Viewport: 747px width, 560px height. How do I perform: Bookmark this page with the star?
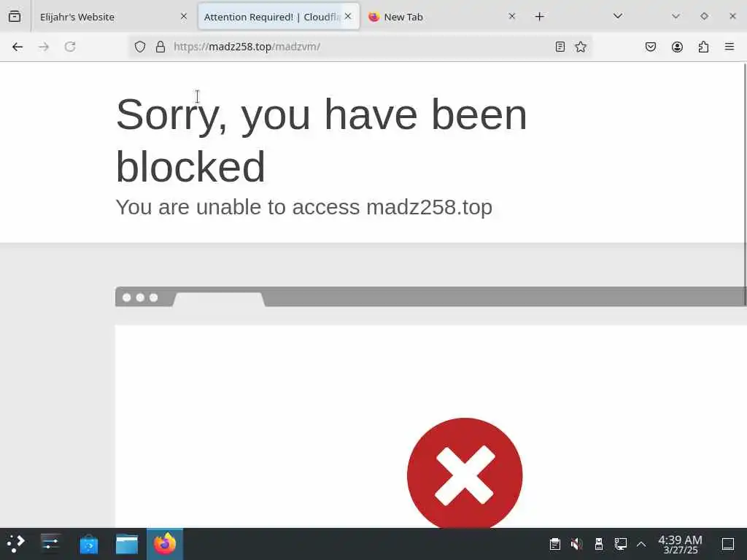pos(580,47)
